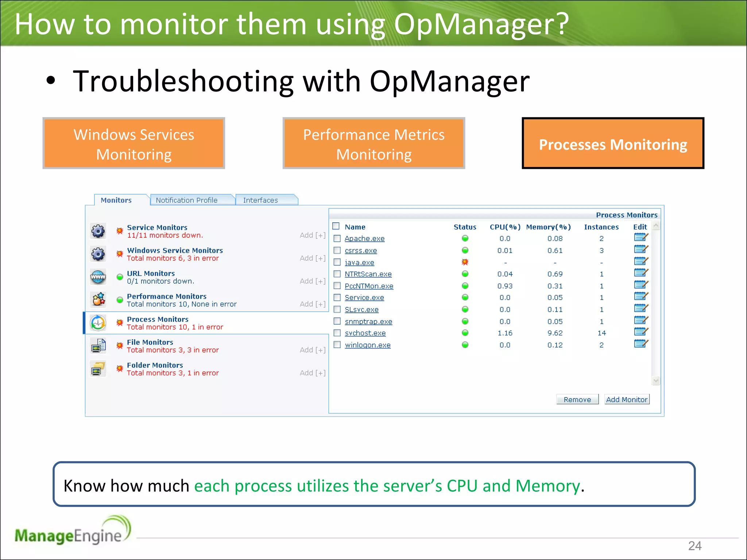The width and height of the screenshot is (747, 560).
Task: Click Add [+] for Performance Monitors
Action: pyautogui.click(x=313, y=304)
